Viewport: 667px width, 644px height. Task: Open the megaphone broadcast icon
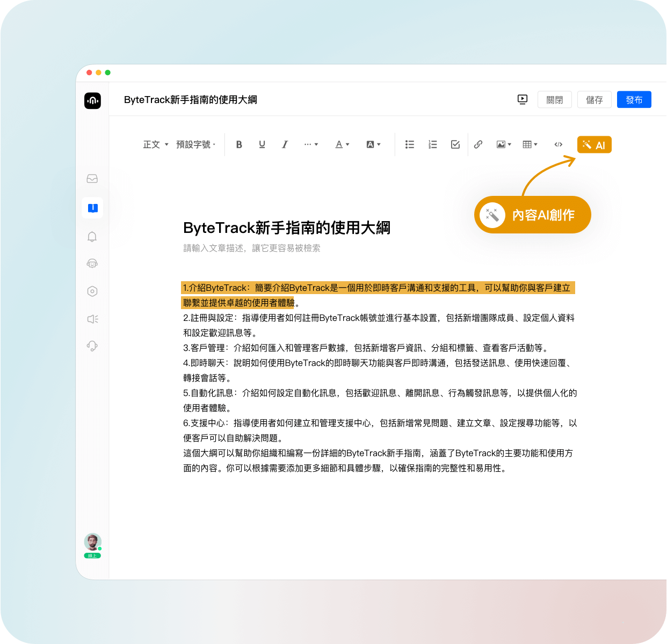pos(92,319)
